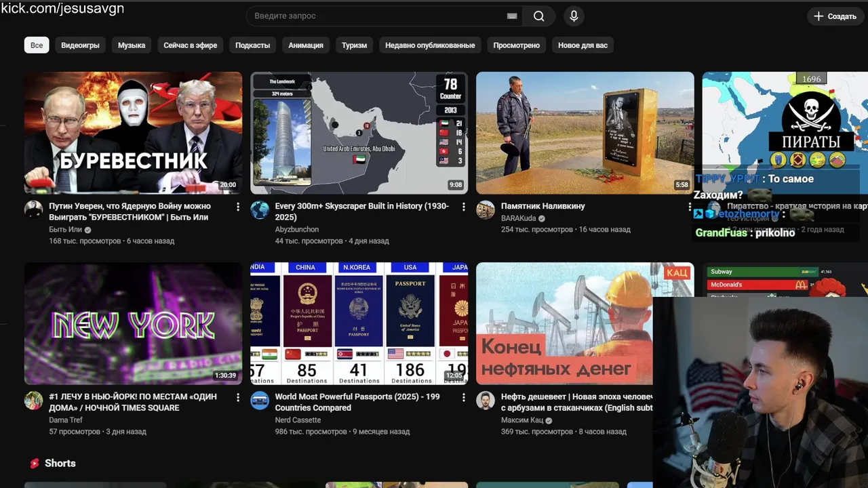Click #1 ЛЕЧУ В НЬЮ-ЙОРК title
The width and height of the screenshot is (868, 488).
click(133, 402)
